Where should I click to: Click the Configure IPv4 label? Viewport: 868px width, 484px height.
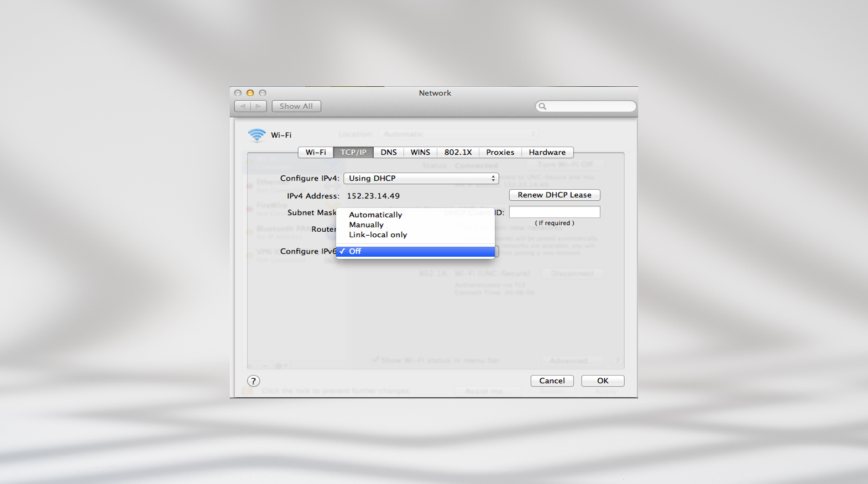point(310,178)
